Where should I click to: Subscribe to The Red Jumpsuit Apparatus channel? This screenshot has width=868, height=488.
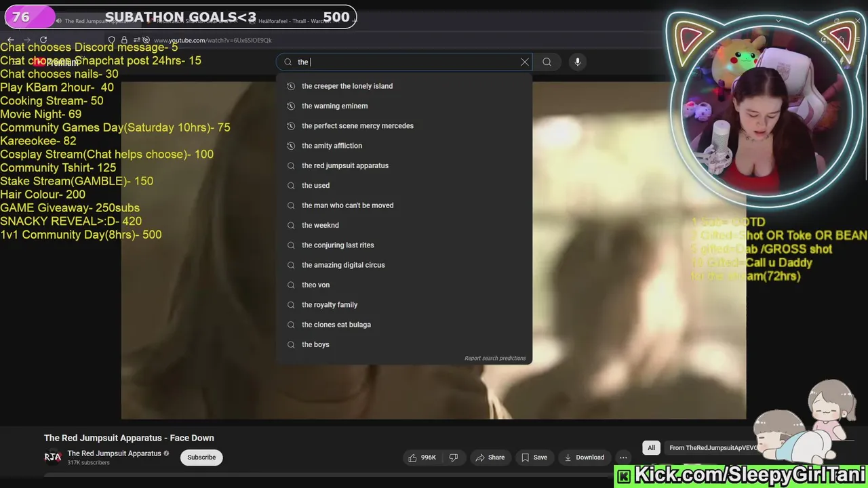click(x=201, y=457)
